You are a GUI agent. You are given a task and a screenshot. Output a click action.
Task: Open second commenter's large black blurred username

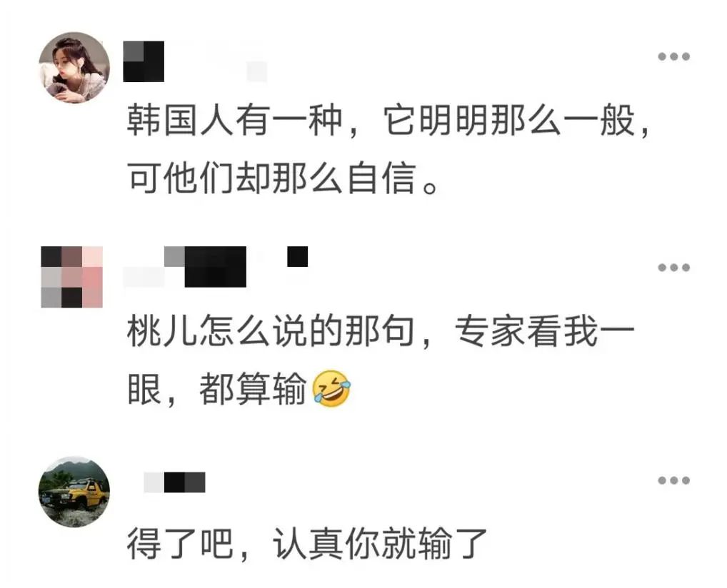tap(215, 267)
